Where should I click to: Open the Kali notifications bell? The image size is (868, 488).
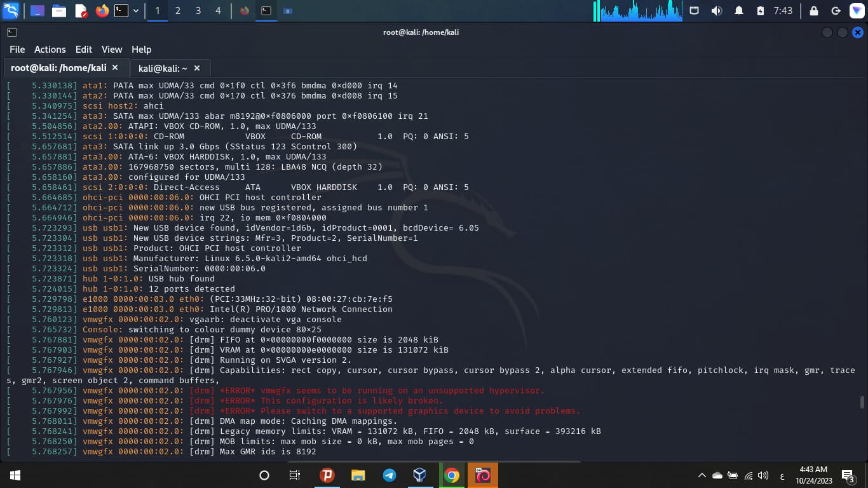pyautogui.click(x=739, y=11)
